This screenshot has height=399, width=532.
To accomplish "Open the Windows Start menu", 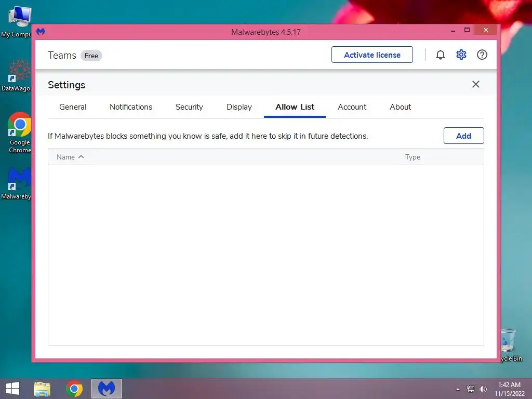I will point(12,389).
